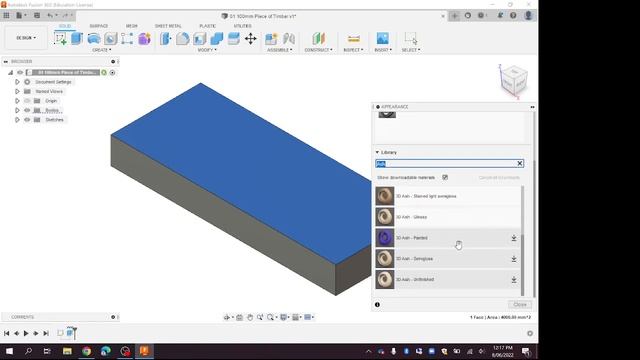Select the Select tool icon
This screenshot has height=360, width=640.
click(411, 38)
